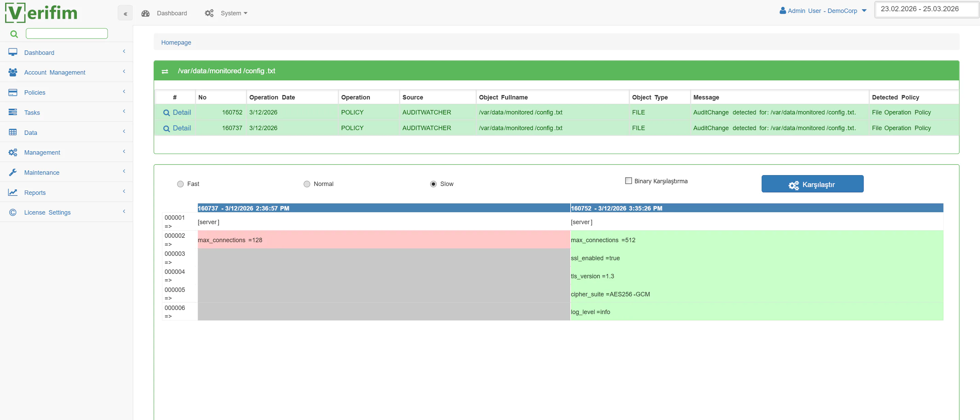Viewport: 980px width, 420px height.
Task: Click the Tasks list icon
Action: (13, 112)
